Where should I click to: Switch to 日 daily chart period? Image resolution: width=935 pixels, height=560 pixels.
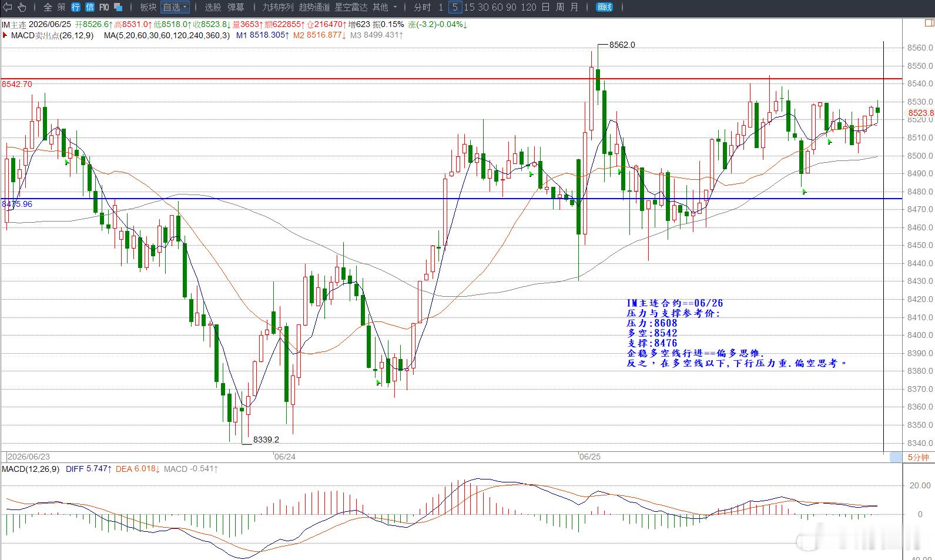pos(546,7)
